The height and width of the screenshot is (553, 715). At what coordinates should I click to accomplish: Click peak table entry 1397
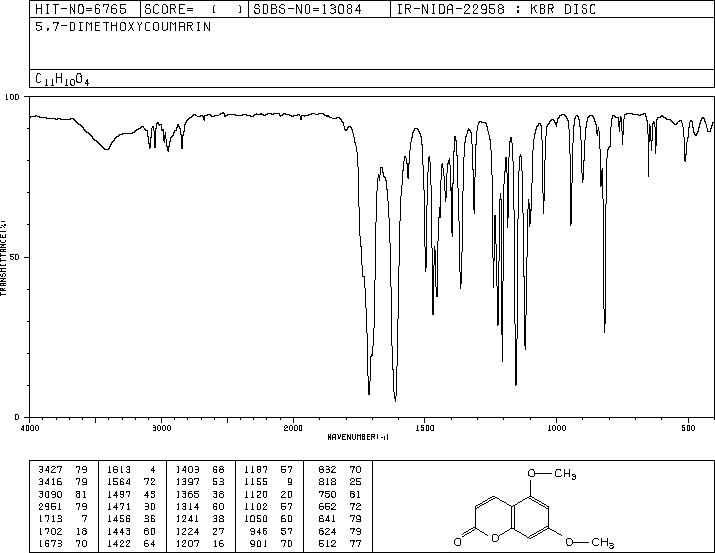pyautogui.click(x=187, y=482)
